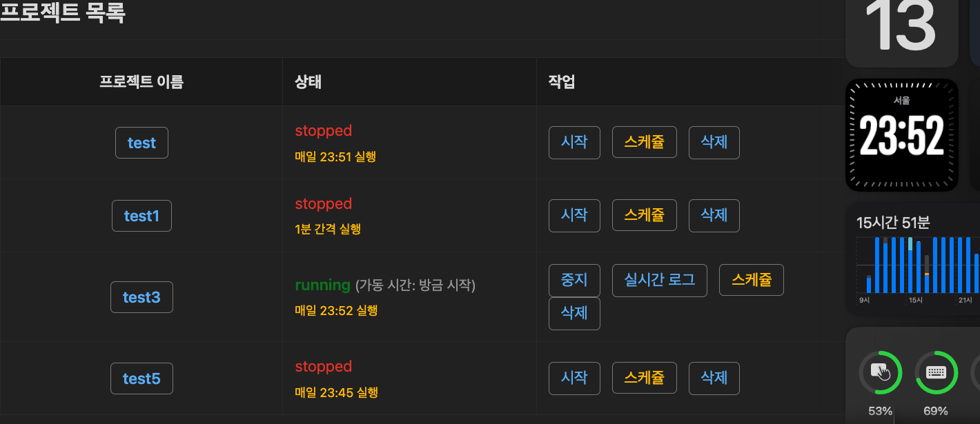Start the test5 project
The height and width of the screenshot is (424, 980).
click(x=574, y=378)
